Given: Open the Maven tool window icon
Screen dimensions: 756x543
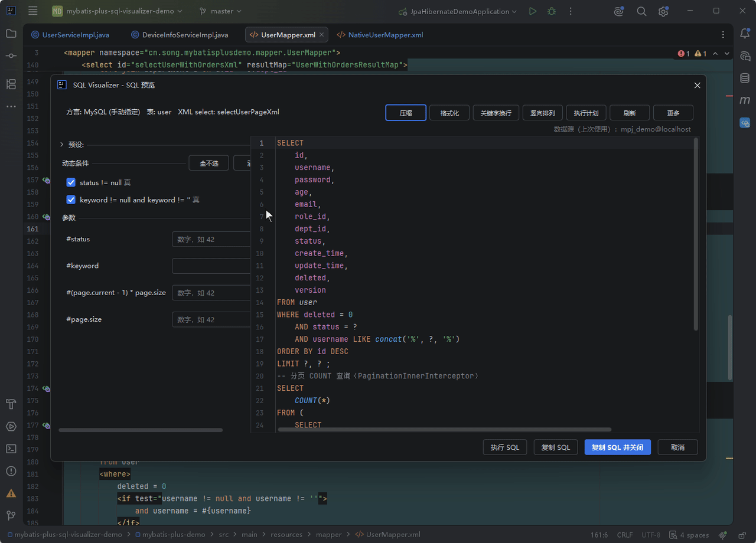Looking at the screenshot, I should click(x=745, y=100).
